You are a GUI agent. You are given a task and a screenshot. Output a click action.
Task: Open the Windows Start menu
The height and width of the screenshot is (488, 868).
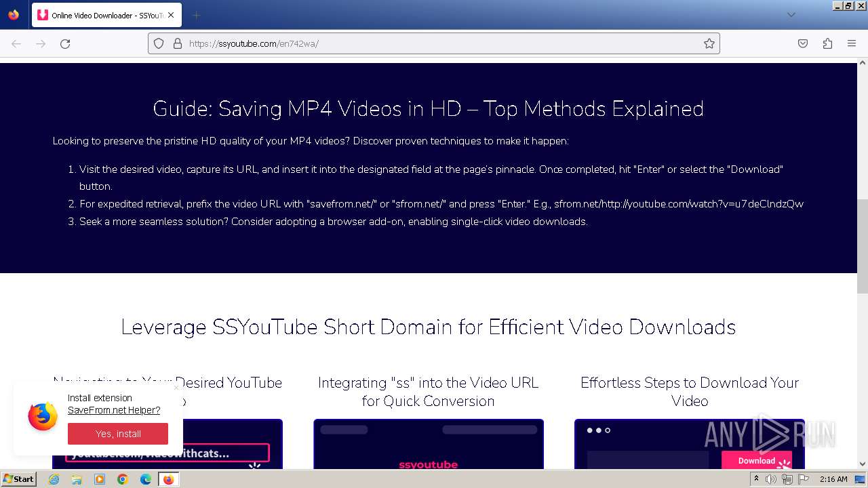pos(18,479)
